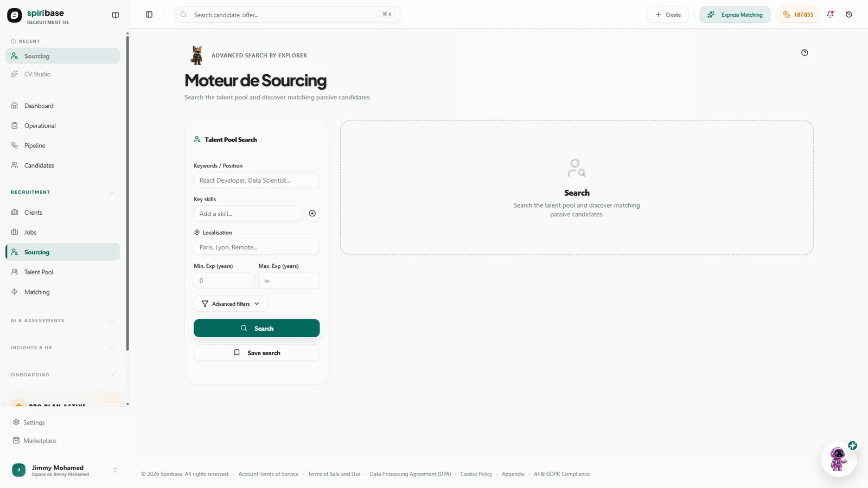The width and height of the screenshot is (868, 488).
Task: Click the green Search button
Action: 257,328
